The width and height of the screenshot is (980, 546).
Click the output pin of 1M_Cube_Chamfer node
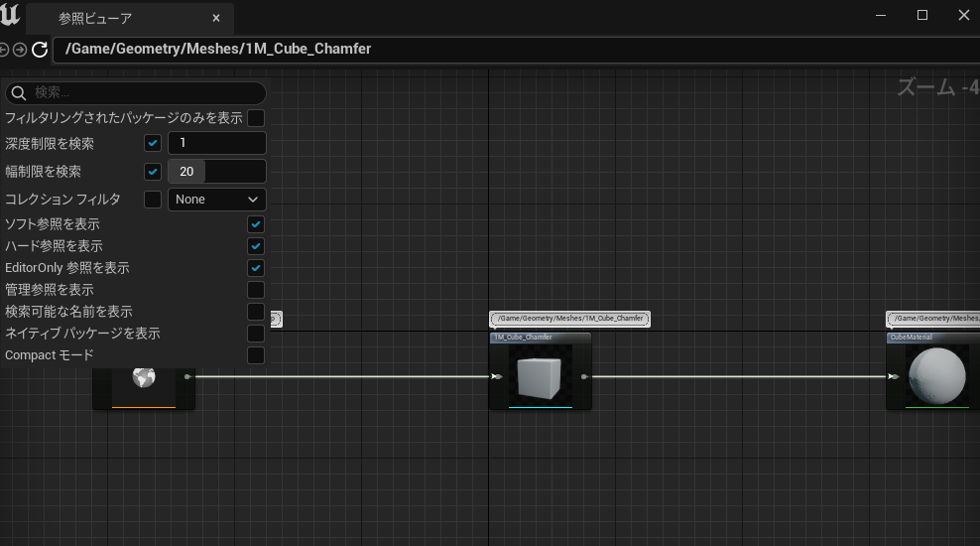coord(583,377)
